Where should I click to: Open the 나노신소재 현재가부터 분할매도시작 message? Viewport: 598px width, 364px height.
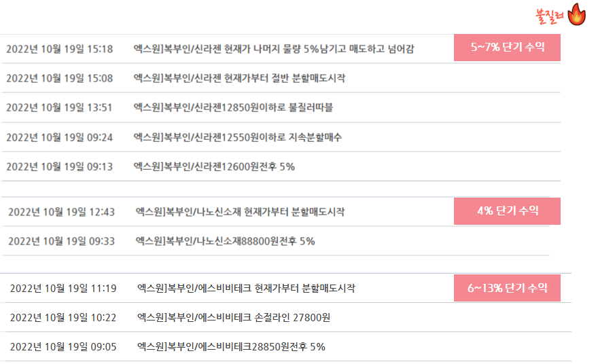click(240, 212)
